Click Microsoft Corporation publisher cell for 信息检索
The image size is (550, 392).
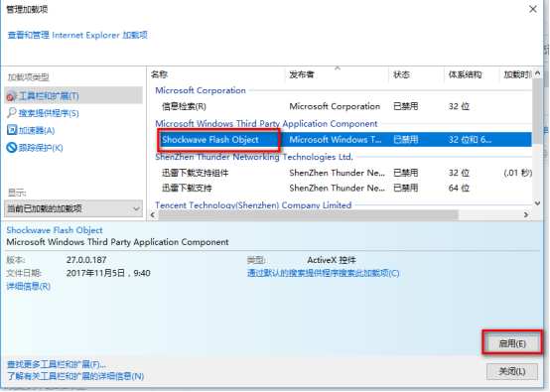pyautogui.click(x=335, y=106)
